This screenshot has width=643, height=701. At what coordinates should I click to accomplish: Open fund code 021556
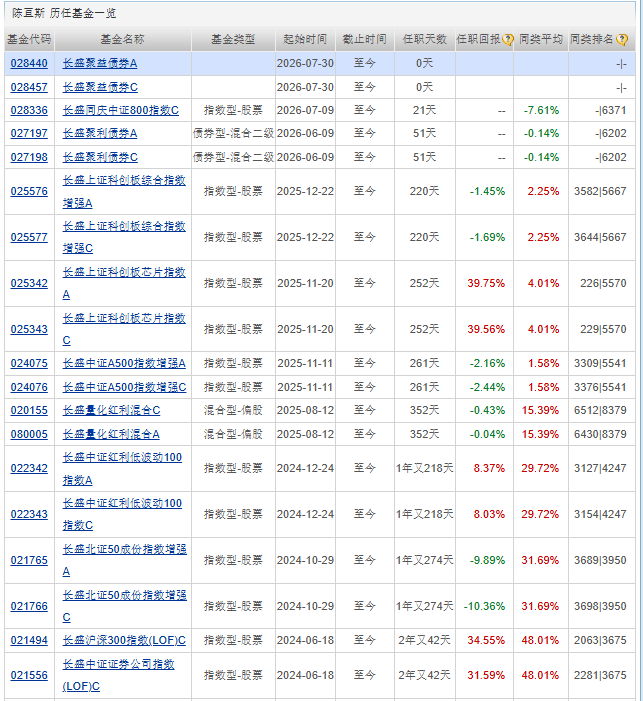tap(29, 676)
